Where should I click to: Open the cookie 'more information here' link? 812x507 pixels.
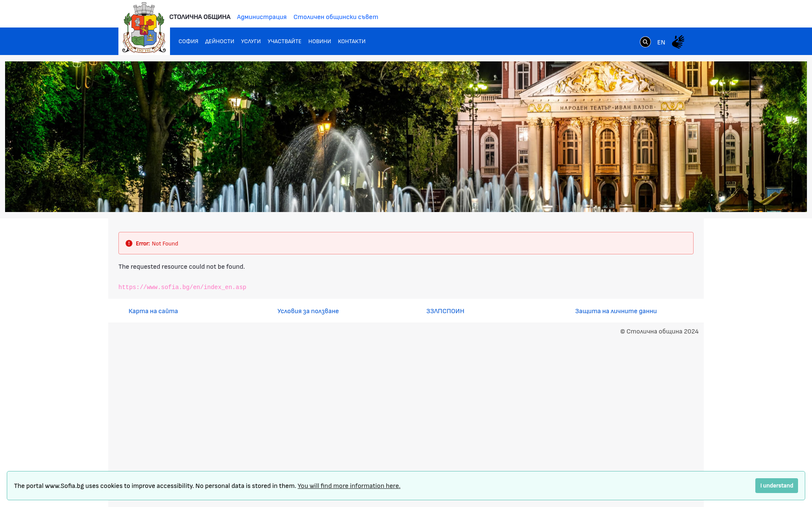click(x=348, y=486)
